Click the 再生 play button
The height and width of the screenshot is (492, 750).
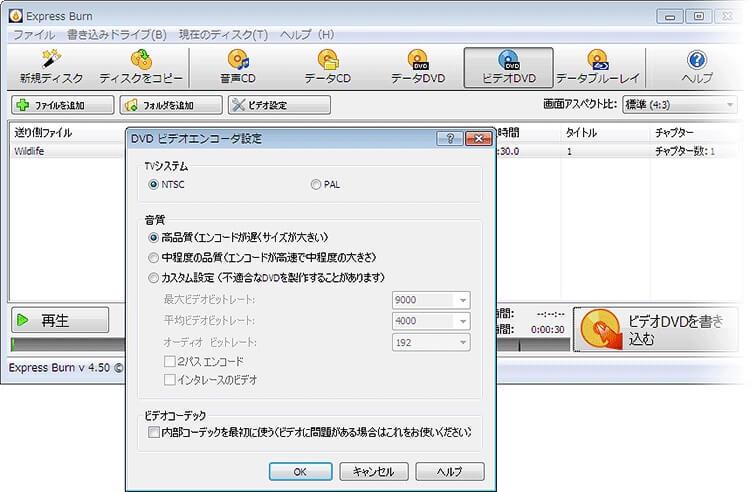[60, 320]
